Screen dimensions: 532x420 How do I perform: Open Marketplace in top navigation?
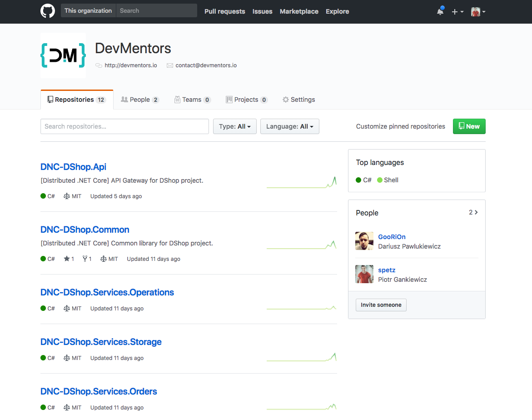pyautogui.click(x=299, y=11)
